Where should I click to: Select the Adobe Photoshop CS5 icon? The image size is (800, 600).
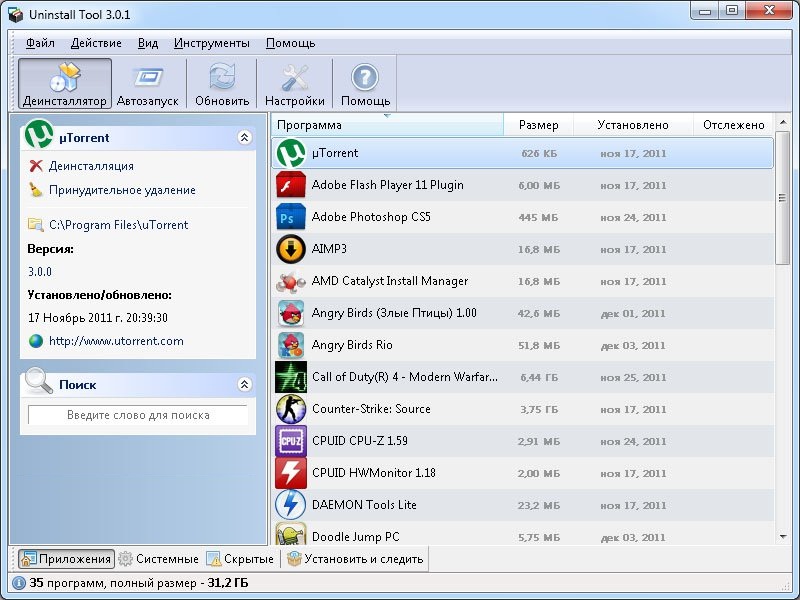(x=290, y=217)
